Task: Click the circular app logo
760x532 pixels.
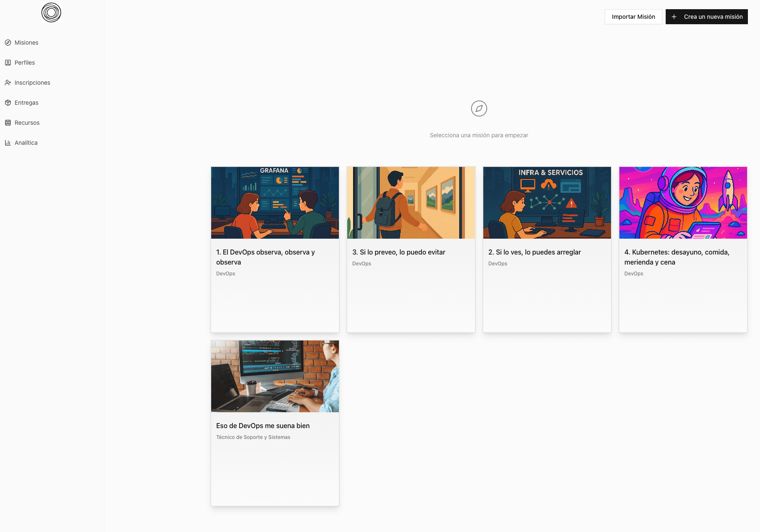Action: coord(51,13)
